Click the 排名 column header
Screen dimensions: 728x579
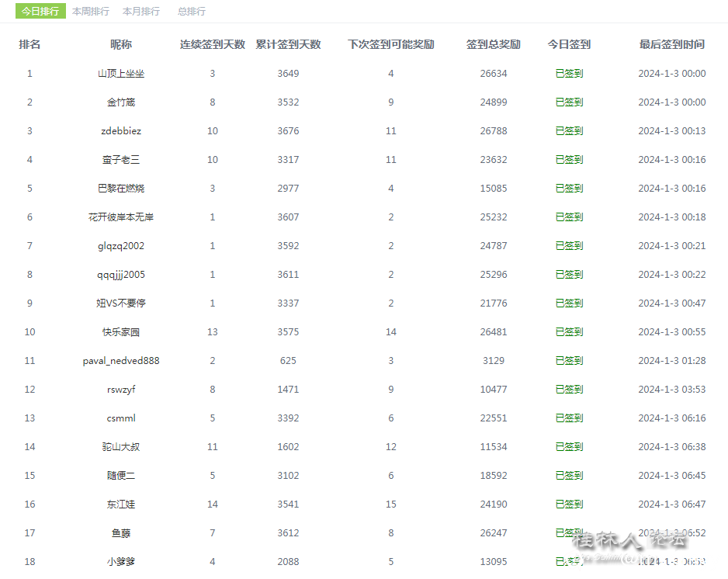coord(29,44)
